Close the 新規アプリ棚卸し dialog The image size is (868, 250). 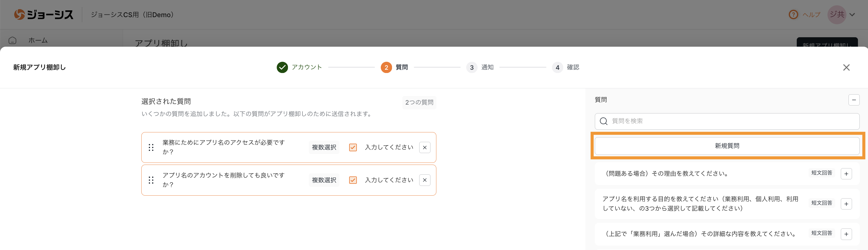pyautogui.click(x=846, y=67)
